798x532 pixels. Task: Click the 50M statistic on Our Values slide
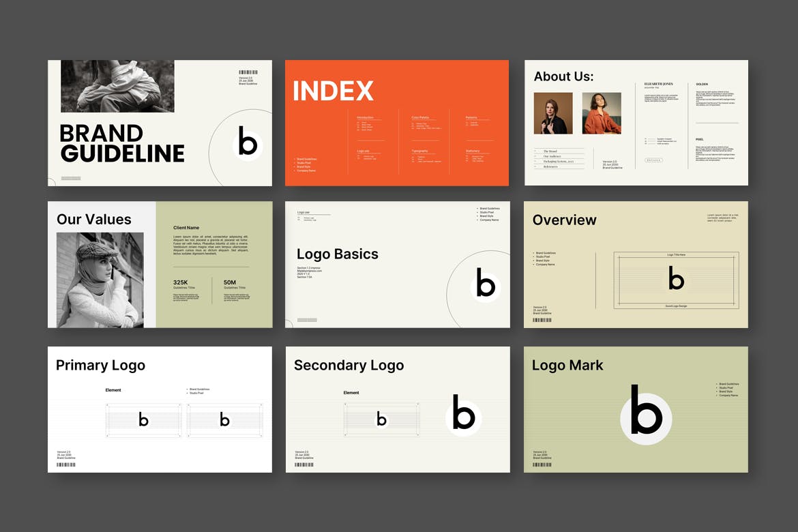(x=230, y=282)
